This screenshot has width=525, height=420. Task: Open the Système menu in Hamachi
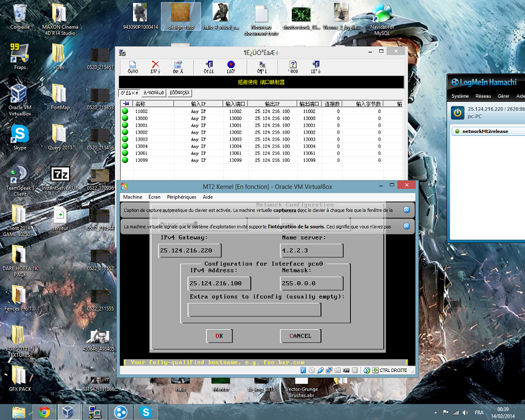460,96
